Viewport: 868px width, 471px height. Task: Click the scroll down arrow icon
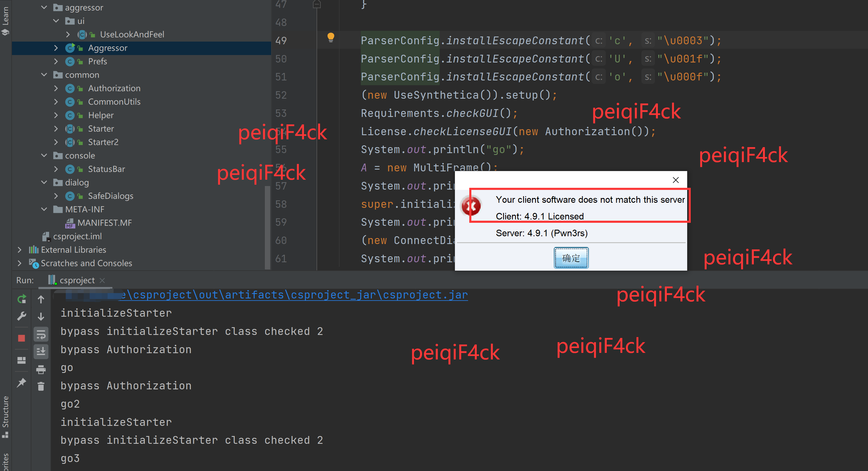pos(41,316)
